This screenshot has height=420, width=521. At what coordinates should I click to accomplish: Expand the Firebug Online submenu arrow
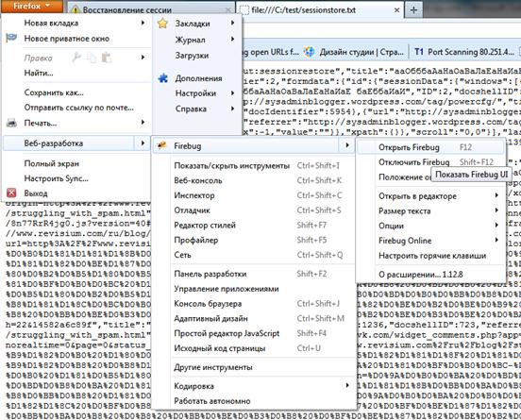point(496,240)
